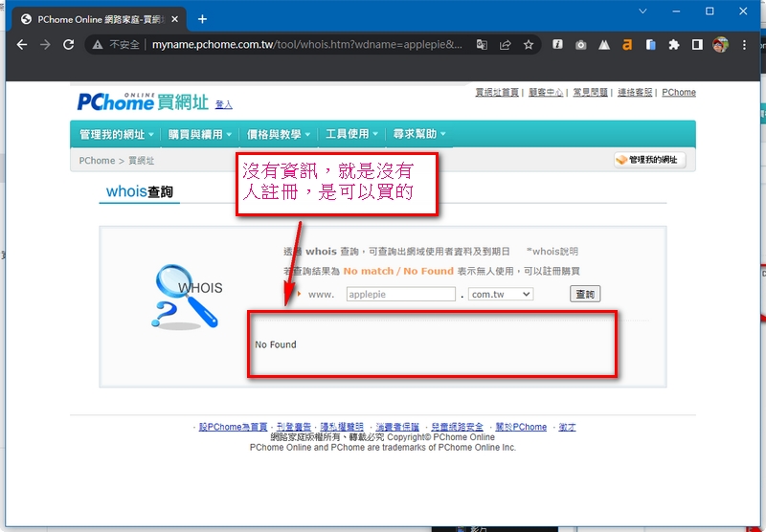Bookmark this page with the star icon
The image size is (766, 532).
point(528,45)
